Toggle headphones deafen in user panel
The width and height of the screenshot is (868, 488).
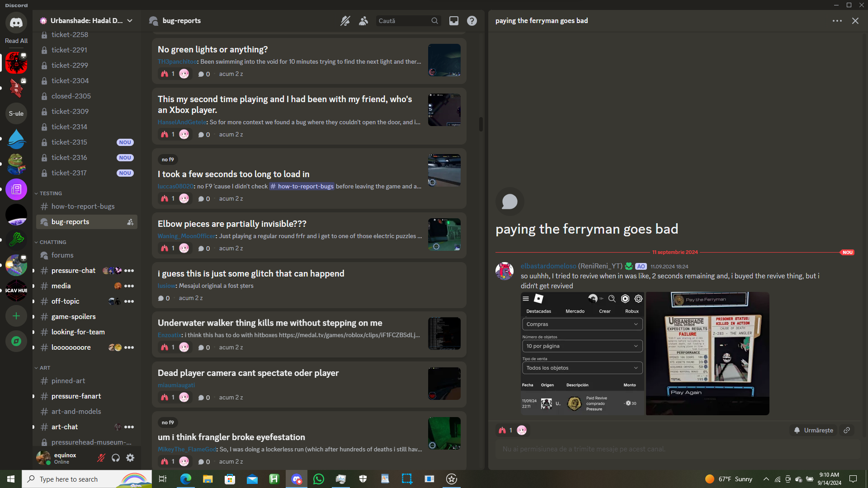coord(116,458)
